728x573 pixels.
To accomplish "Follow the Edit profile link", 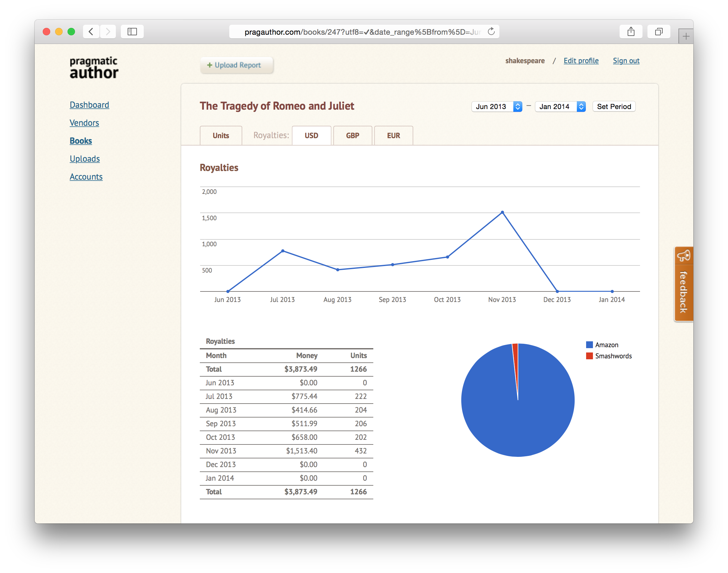I will (581, 61).
